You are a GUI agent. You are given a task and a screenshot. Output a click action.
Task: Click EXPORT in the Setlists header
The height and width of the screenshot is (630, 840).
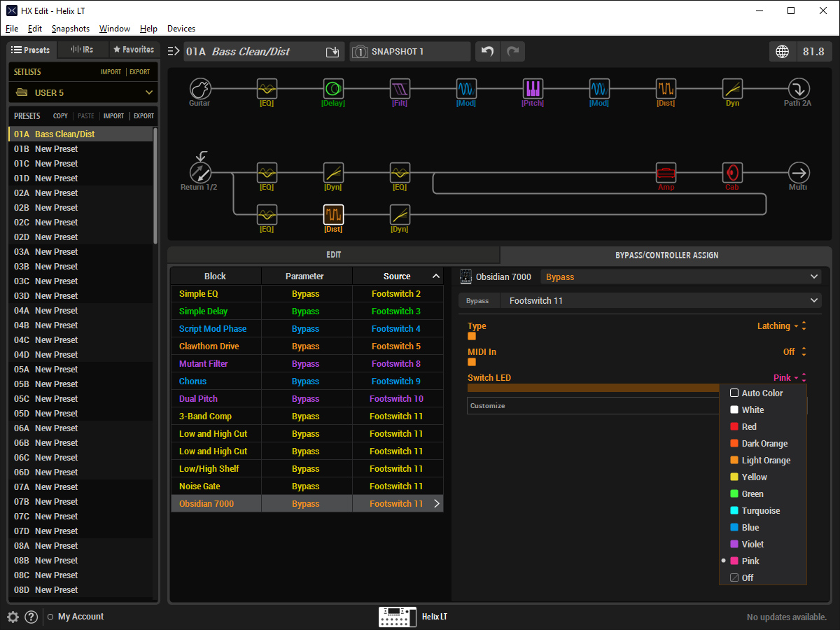click(140, 72)
